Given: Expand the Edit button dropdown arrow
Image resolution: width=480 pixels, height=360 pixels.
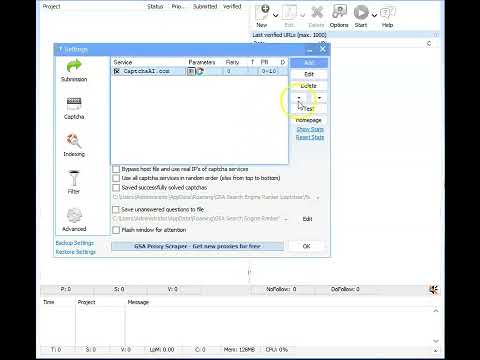Looking at the screenshot, I should click(x=303, y=15).
